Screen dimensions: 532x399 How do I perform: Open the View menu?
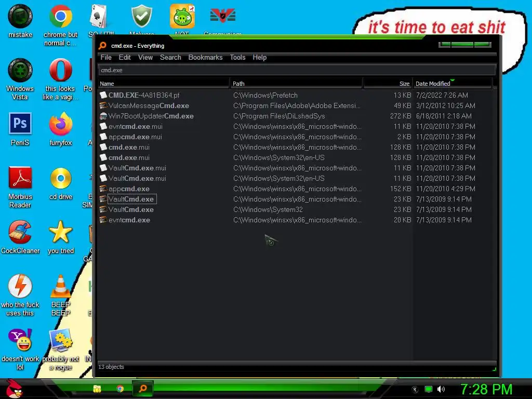145,57
